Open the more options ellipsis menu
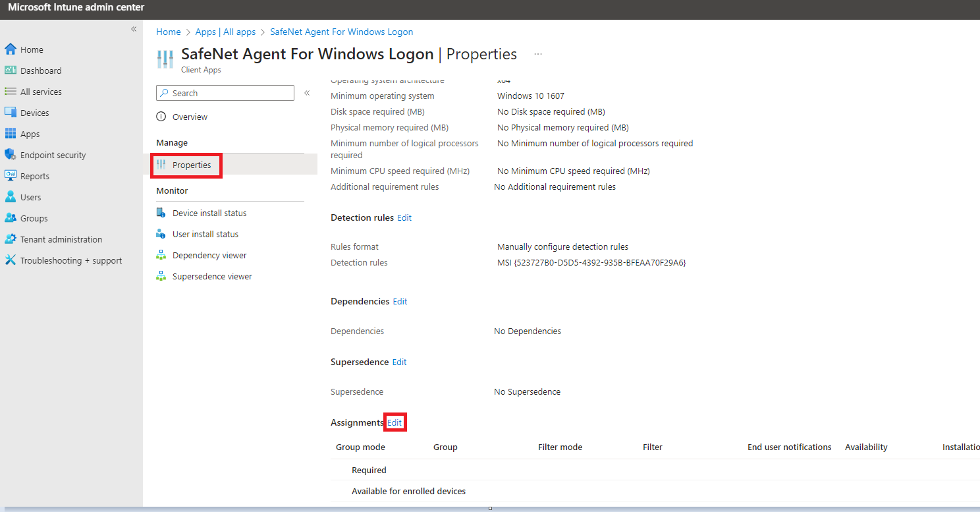Screen dimensions: 980x512 [538, 54]
